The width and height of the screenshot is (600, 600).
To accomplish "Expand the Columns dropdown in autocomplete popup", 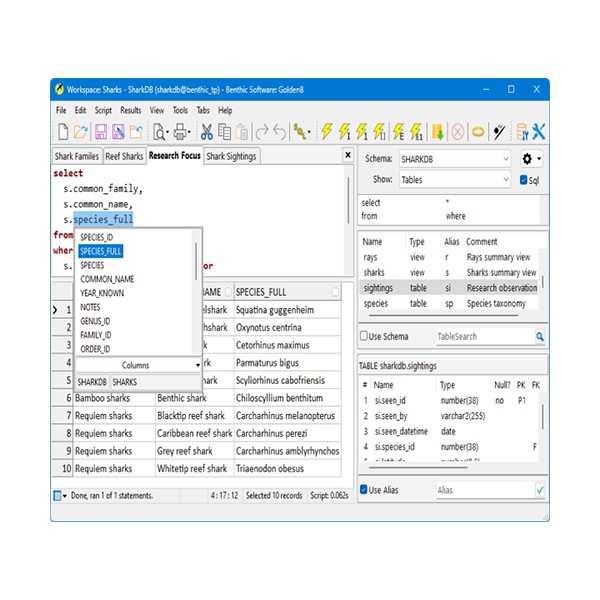I will 197,366.
